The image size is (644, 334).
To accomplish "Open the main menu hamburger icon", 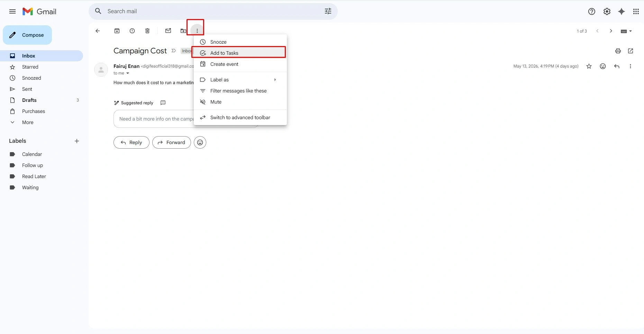I will 12,11.
